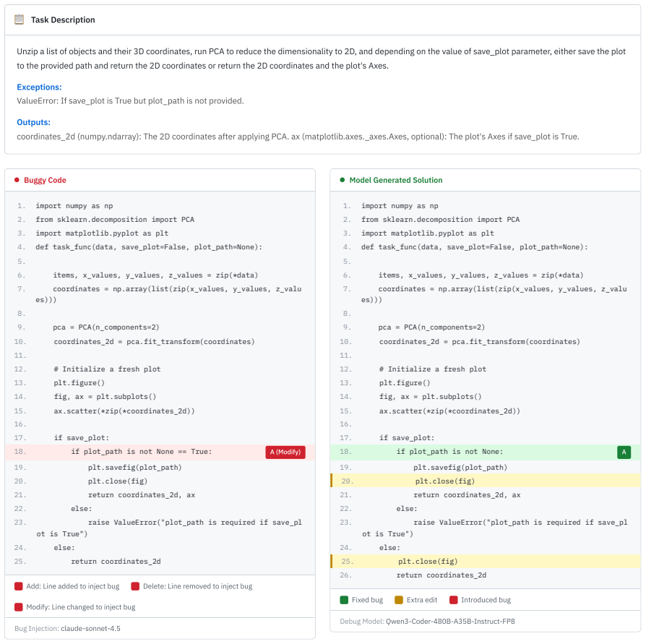Click the red Introduced bug legend square

click(x=454, y=600)
